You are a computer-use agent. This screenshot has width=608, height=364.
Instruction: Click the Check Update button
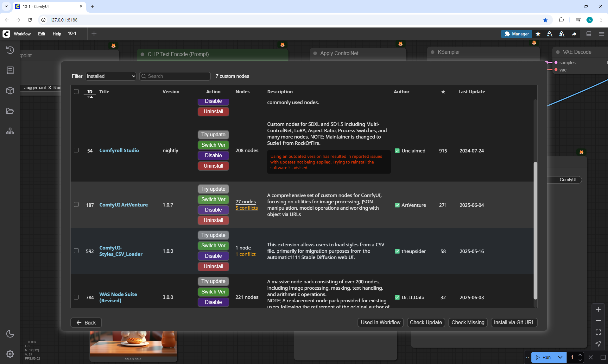coord(426,322)
